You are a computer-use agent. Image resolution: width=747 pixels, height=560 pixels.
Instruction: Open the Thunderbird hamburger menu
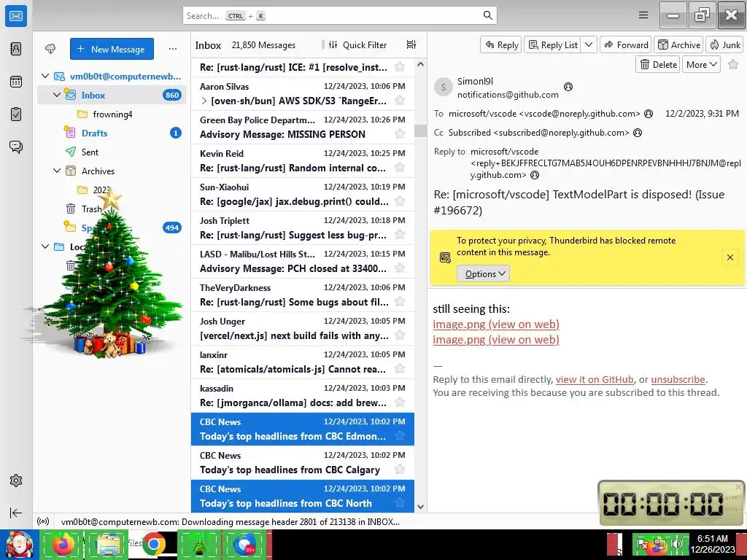tap(643, 15)
